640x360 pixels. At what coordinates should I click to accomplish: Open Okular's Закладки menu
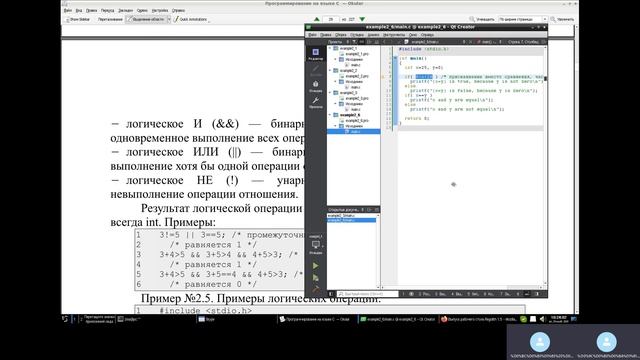pyautogui.click(x=125, y=10)
